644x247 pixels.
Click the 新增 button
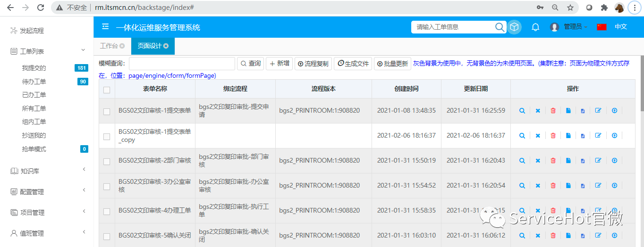coord(280,64)
